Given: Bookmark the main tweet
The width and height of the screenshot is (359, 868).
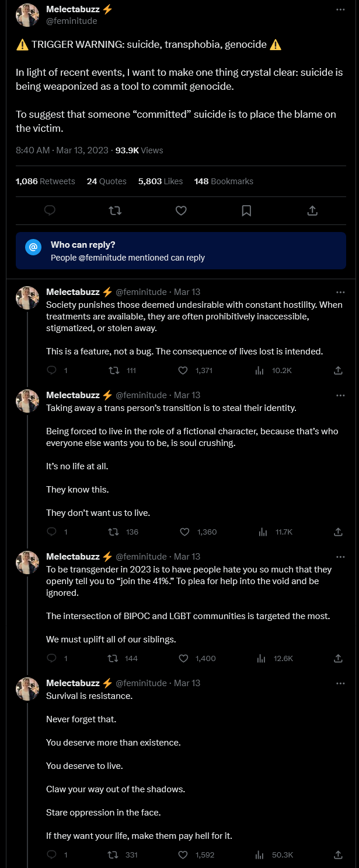Looking at the screenshot, I should (x=246, y=210).
